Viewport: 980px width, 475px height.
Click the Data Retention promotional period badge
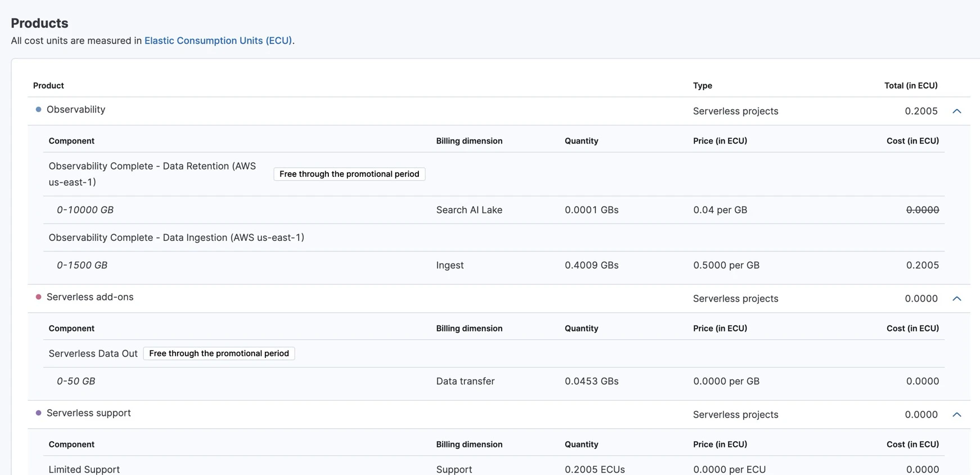[x=349, y=174]
